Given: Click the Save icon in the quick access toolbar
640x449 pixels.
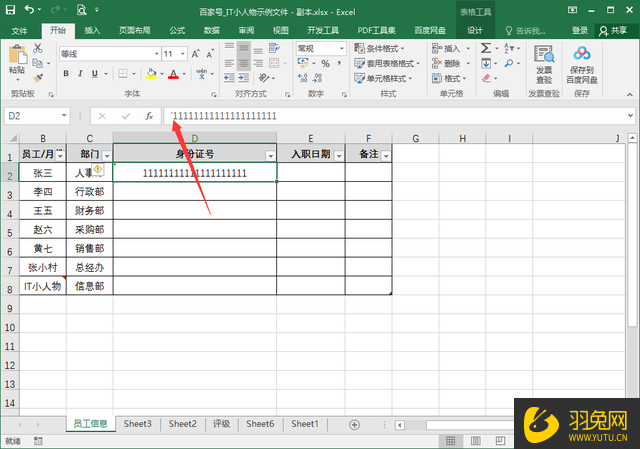Looking at the screenshot, I should 10,9.
